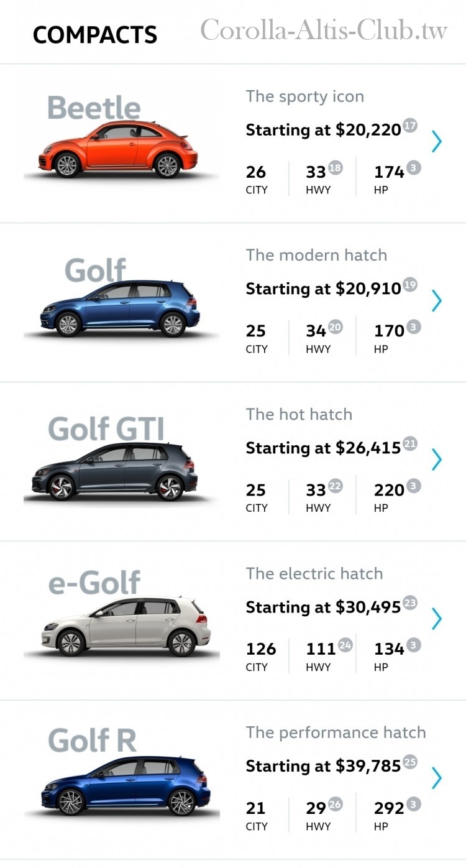Tap the COMPACTS section heading
Screen dimensions: 466x868
[x=95, y=35]
